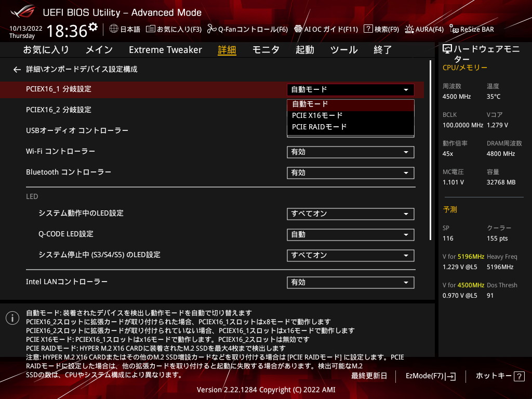The width and height of the screenshot is (532, 399).
Task: Select Q-CODE LED設定 label
Action: [66, 234]
